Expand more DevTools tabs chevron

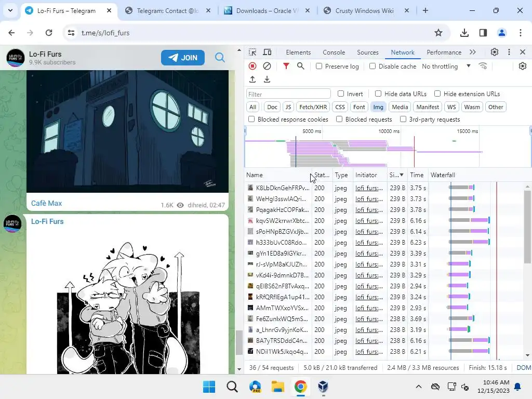click(x=473, y=52)
